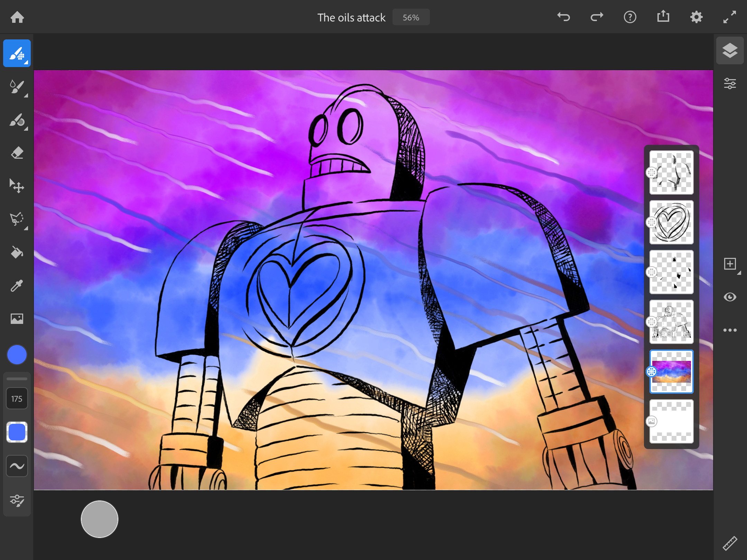This screenshot has height=560, width=747.
Task: Toggle fullscreen view mode
Action: coord(729,17)
